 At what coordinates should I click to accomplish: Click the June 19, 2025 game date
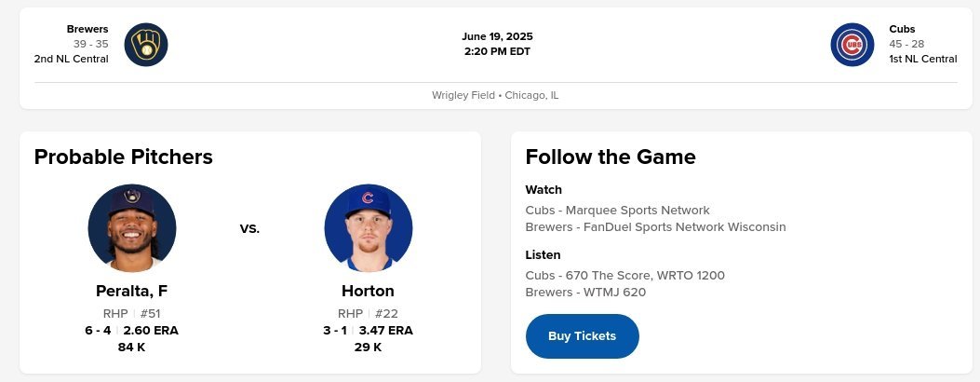pyautogui.click(x=497, y=36)
